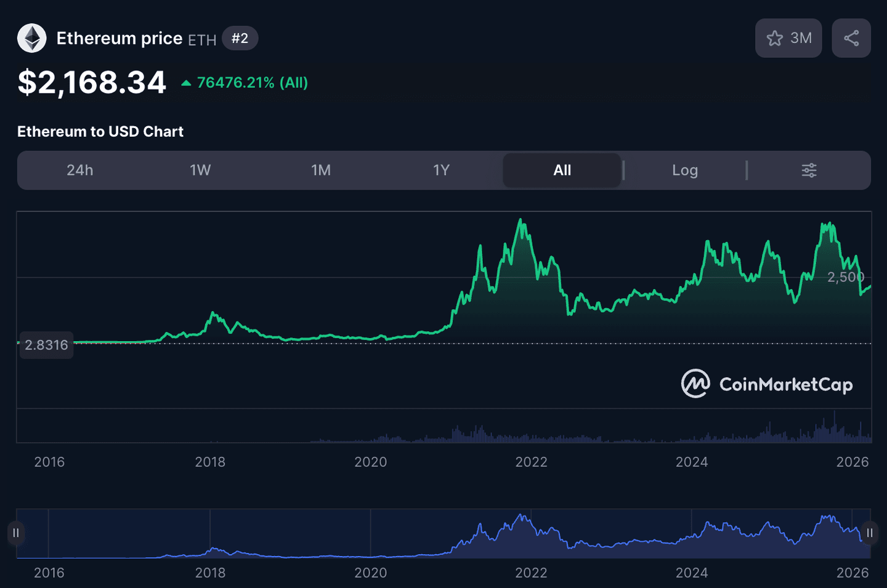The width and height of the screenshot is (887, 588).
Task: Switch chart to 24h timeframe
Action: (80, 171)
